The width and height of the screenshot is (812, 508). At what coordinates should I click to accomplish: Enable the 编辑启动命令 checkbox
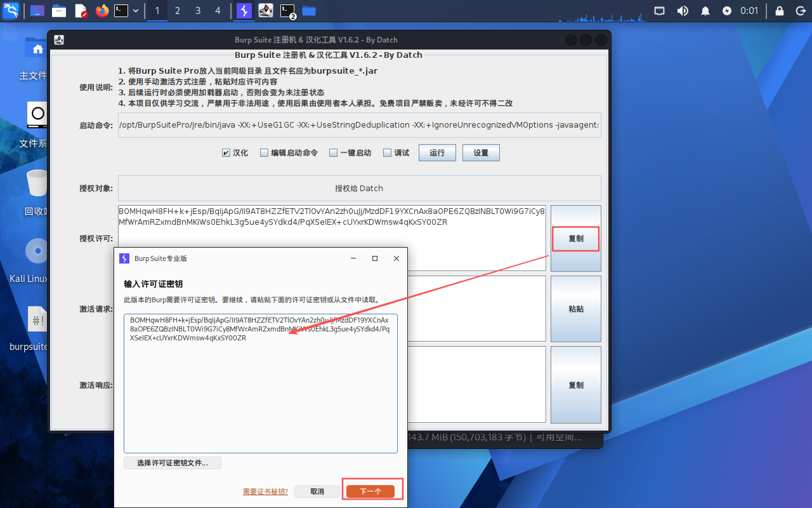[x=264, y=153]
